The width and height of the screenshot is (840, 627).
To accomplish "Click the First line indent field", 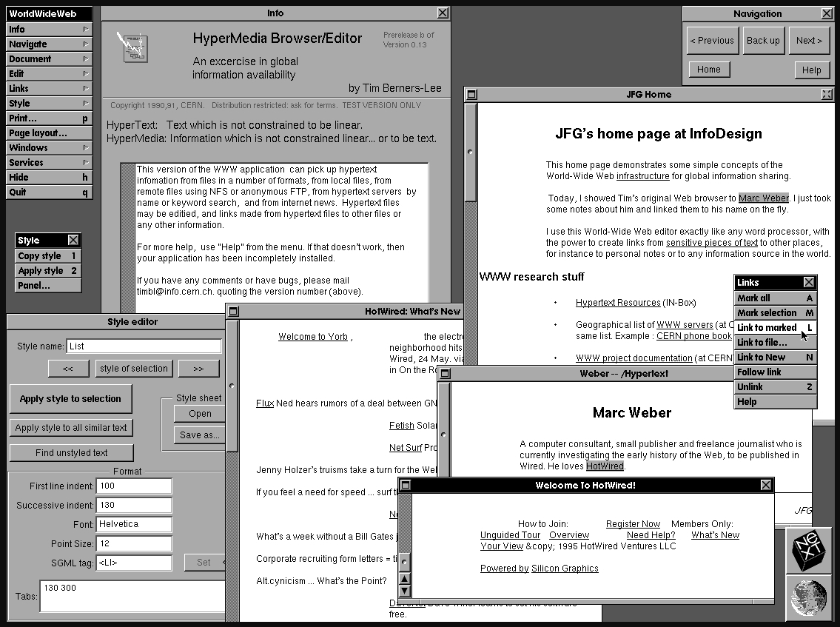I will tap(134, 486).
